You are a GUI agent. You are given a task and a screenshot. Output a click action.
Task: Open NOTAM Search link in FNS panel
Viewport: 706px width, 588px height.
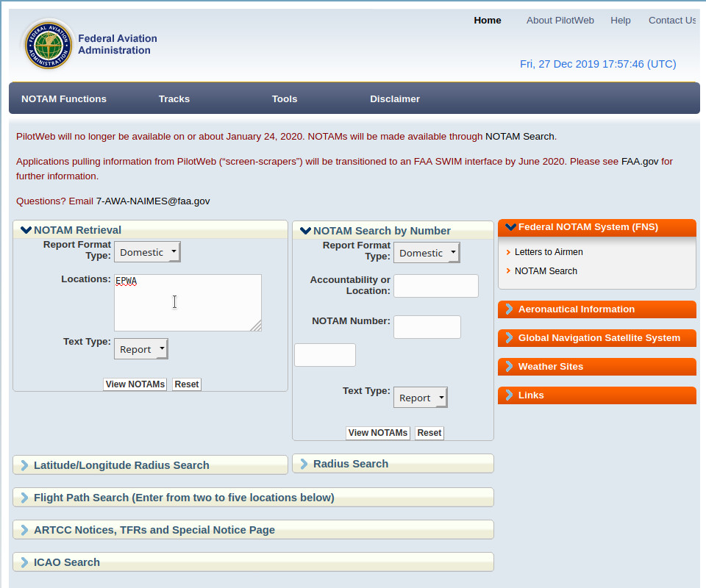pyautogui.click(x=546, y=270)
